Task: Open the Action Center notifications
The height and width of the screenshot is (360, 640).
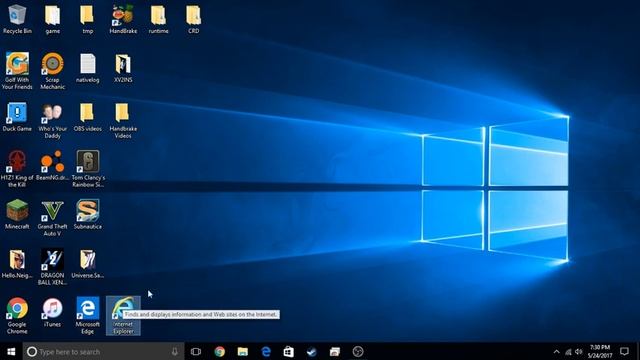Action: point(624,351)
